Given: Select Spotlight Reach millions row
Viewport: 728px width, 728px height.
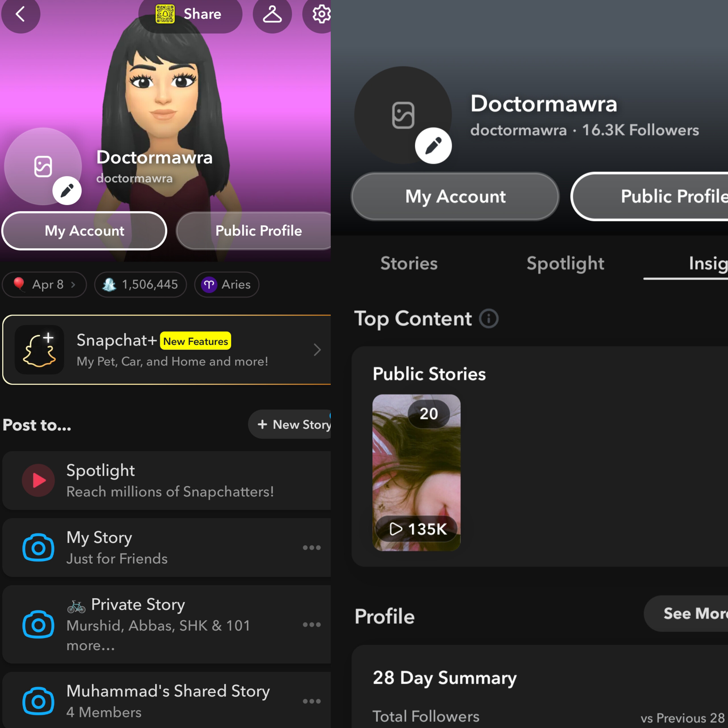Looking at the screenshot, I should 167,480.
